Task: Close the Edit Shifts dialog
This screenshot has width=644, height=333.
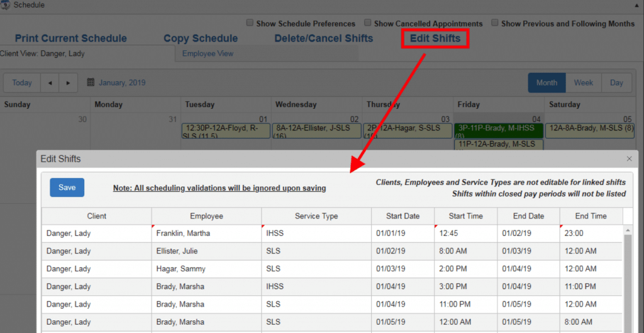Action: point(629,158)
